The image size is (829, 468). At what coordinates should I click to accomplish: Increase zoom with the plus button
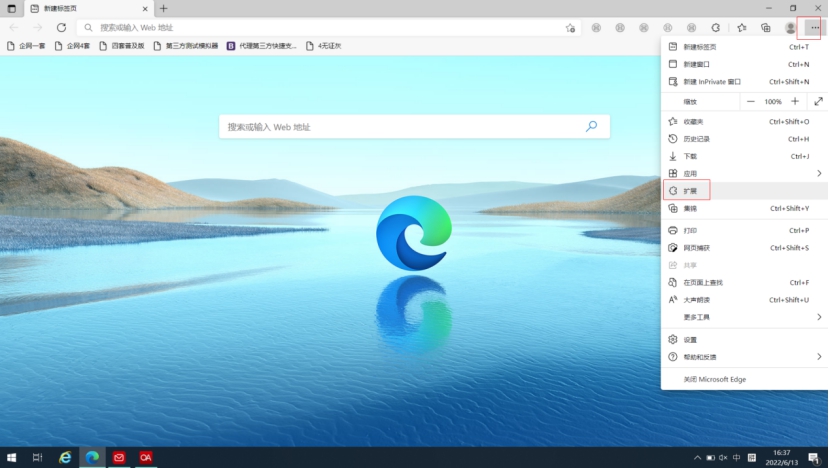pyautogui.click(x=795, y=101)
